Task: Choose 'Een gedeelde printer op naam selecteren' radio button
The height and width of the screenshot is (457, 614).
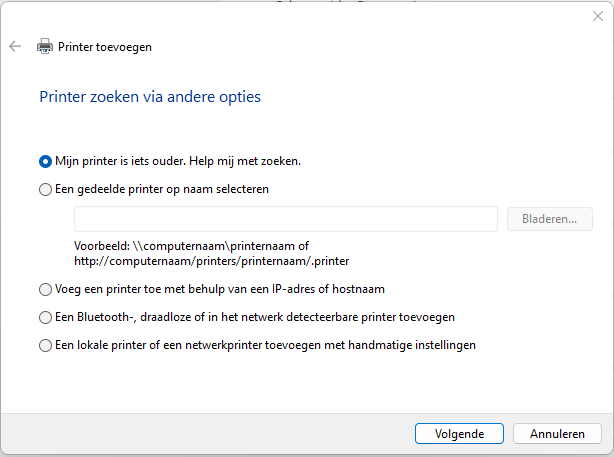Action: [x=45, y=188]
